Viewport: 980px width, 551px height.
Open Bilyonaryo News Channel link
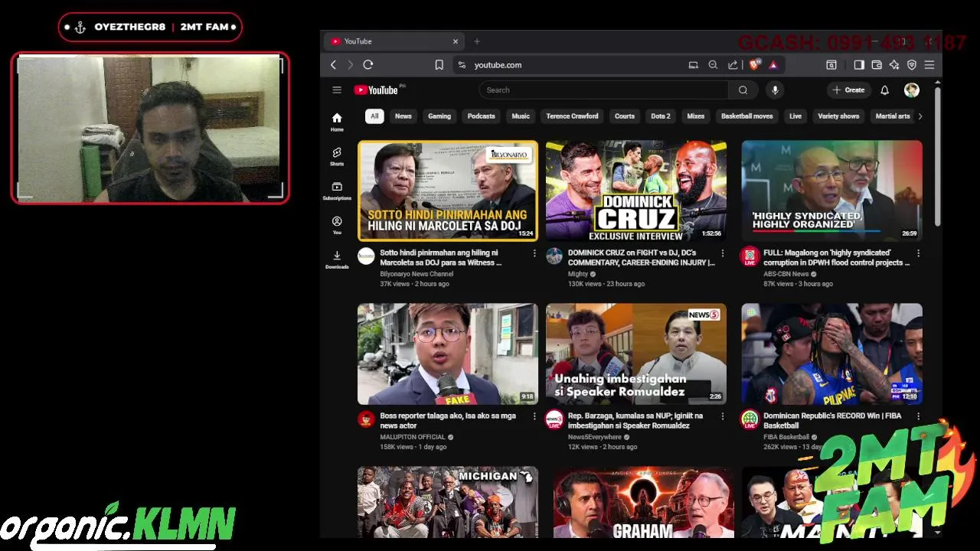(416, 274)
